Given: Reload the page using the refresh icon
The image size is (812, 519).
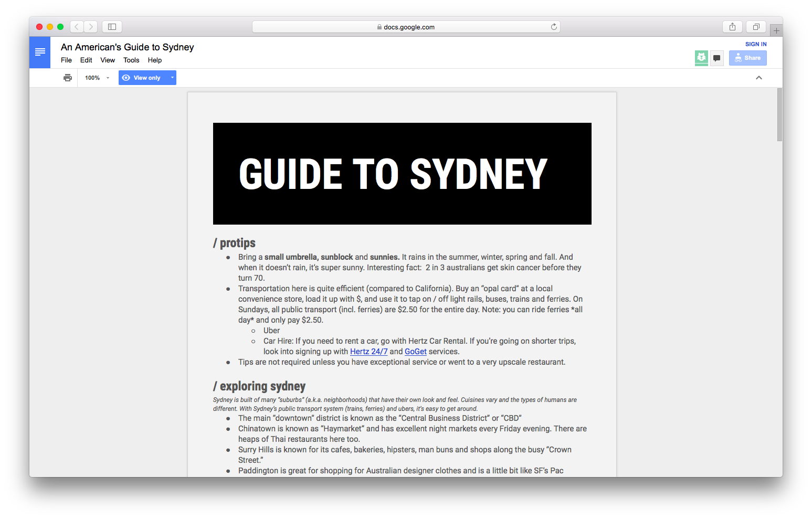Looking at the screenshot, I should [x=554, y=27].
